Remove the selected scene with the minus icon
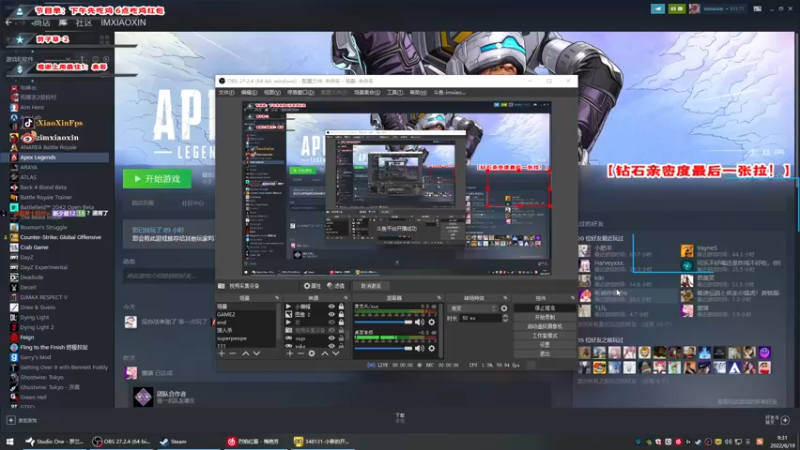Viewport: 800px width, 450px height. click(x=233, y=353)
